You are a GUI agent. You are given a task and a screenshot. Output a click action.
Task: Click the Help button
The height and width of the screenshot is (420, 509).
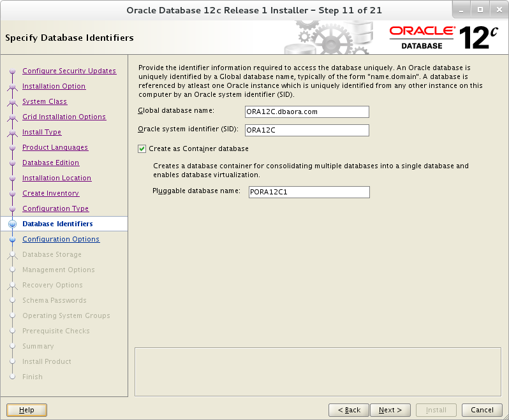(27, 410)
